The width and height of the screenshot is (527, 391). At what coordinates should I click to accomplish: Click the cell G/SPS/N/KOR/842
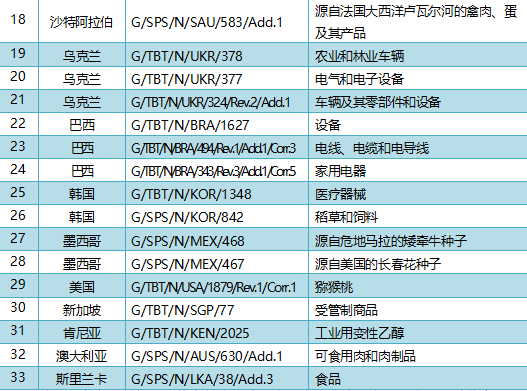coord(217,216)
